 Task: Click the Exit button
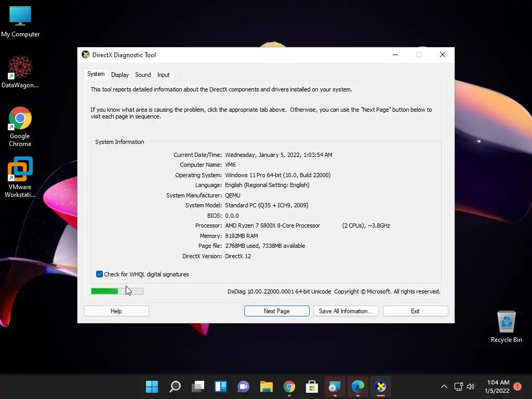pos(415,311)
